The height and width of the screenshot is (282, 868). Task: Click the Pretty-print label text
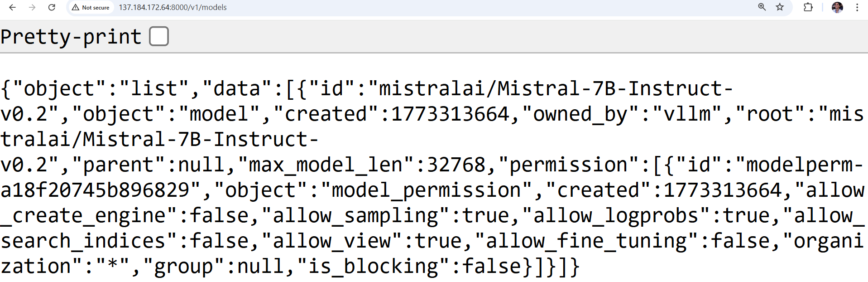tap(70, 36)
